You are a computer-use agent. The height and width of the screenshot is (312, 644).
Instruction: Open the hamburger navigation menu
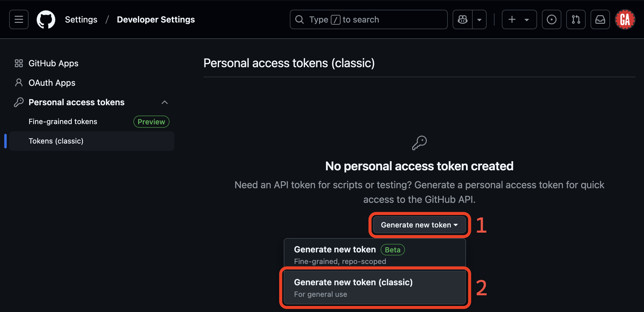point(19,19)
